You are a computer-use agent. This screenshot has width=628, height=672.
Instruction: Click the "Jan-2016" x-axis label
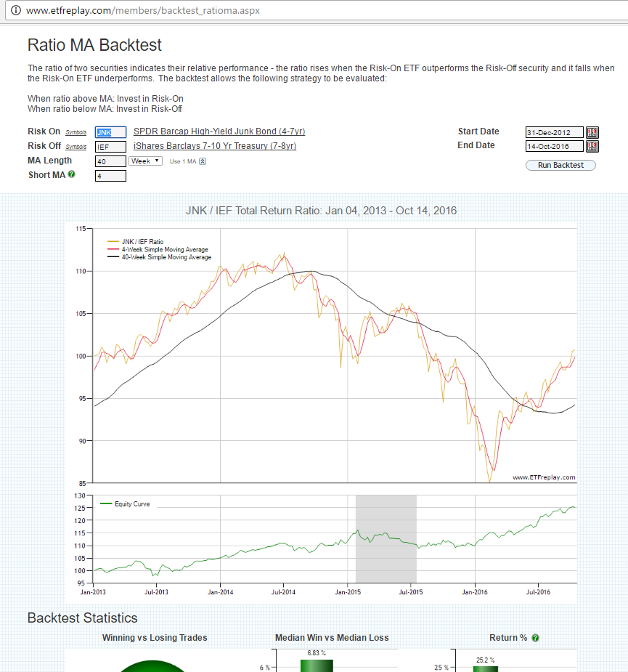tap(475, 592)
